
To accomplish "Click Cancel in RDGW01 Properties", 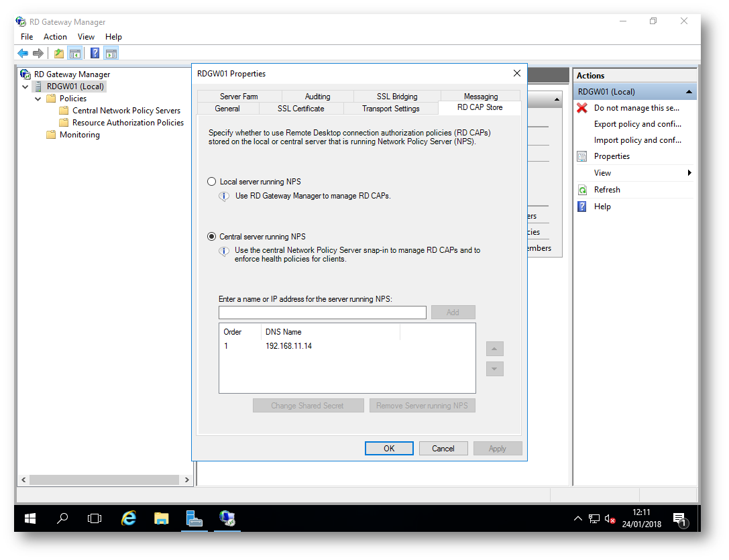I will coord(443,449).
